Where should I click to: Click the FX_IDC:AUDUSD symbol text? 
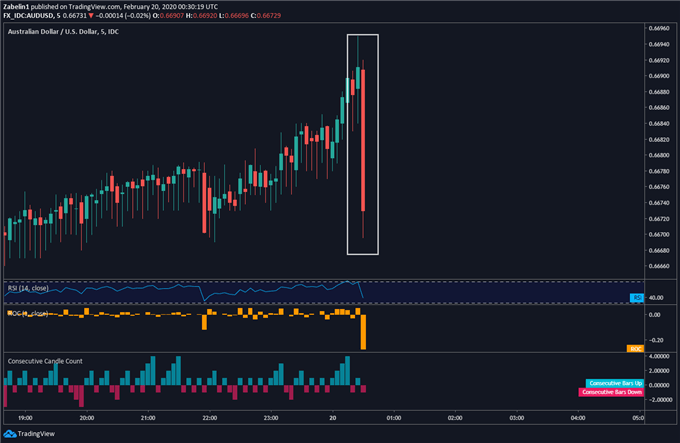click(29, 16)
